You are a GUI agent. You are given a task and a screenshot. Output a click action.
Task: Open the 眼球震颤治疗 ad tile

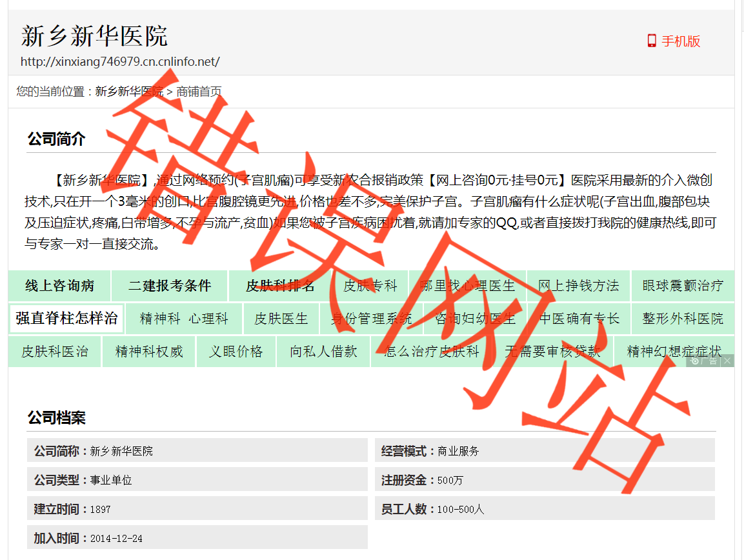[683, 286]
